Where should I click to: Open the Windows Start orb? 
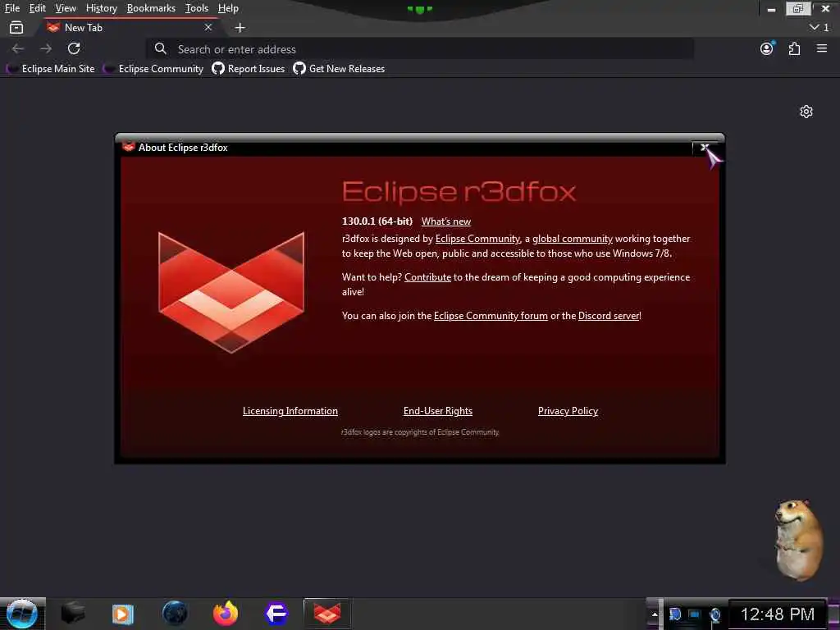[22, 614]
